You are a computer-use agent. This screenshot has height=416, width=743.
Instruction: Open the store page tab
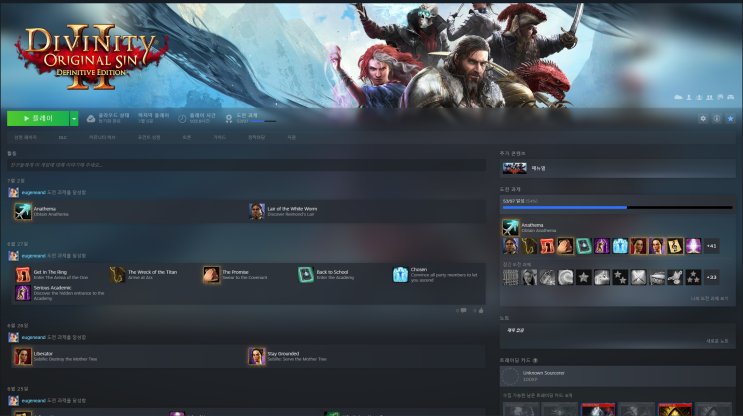25,137
